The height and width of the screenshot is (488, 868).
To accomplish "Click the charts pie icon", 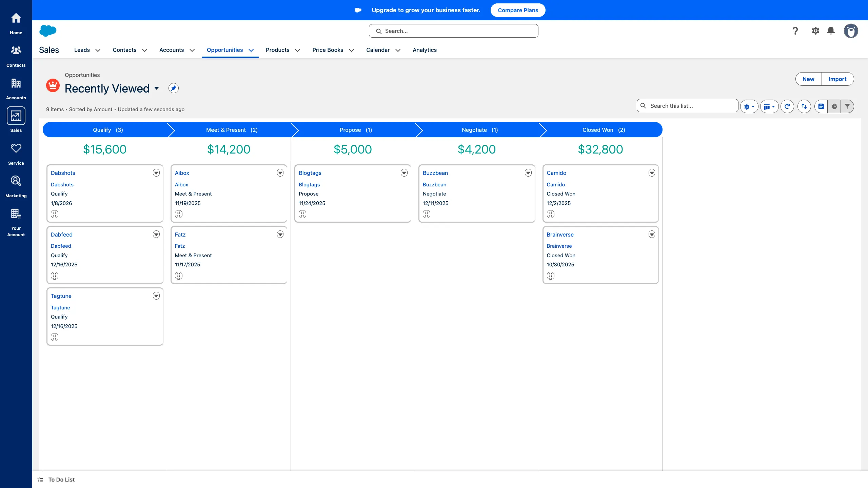I will (x=834, y=106).
